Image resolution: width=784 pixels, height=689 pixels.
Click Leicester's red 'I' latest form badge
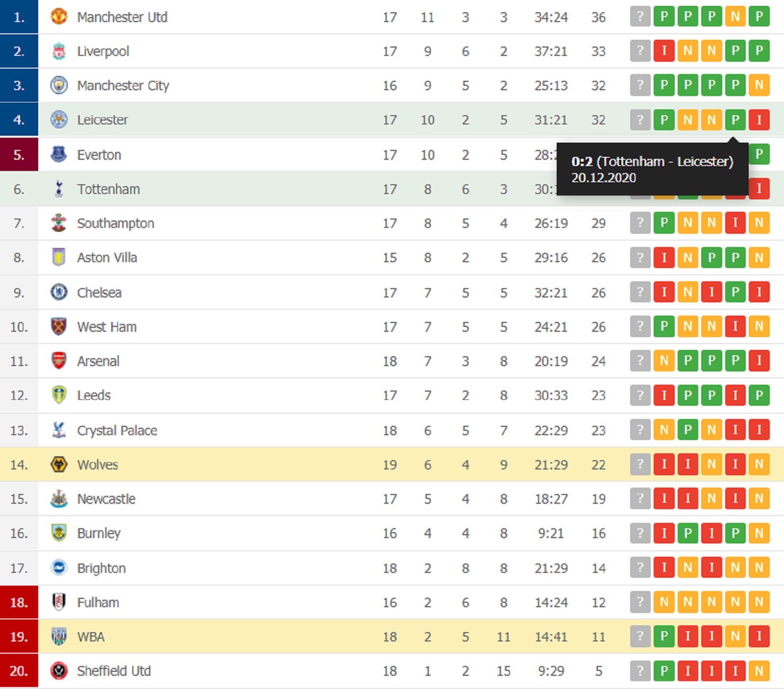coord(759,120)
